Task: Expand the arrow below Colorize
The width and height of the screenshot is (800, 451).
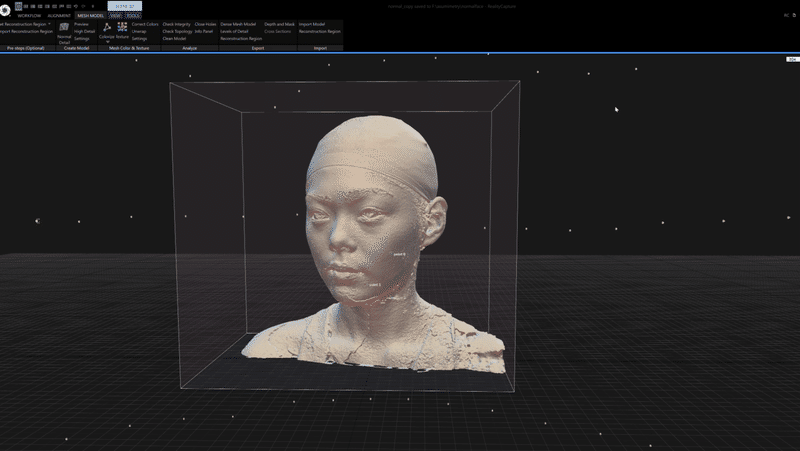Action: click(x=108, y=42)
